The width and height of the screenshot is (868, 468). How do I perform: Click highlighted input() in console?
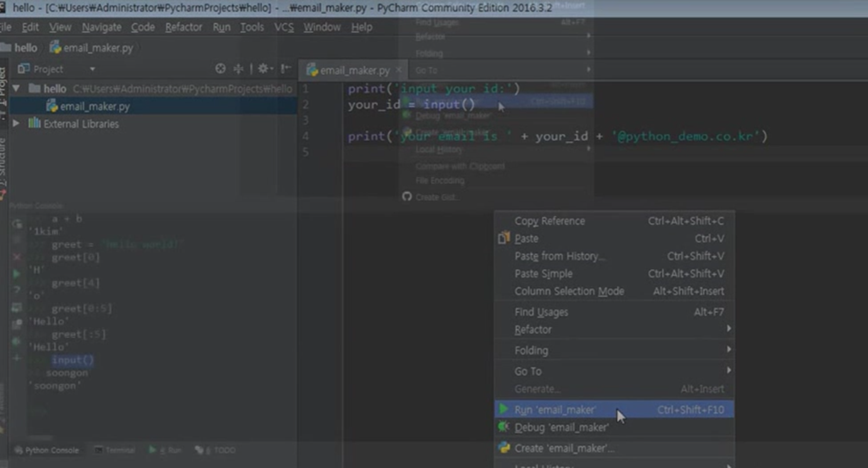pos(72,360)
